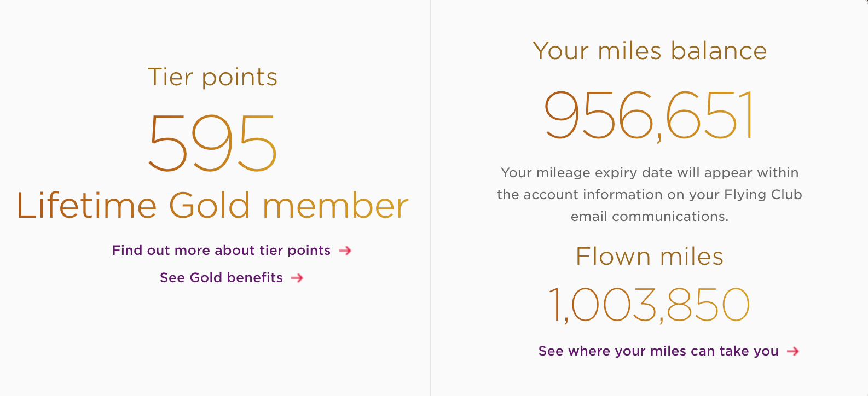Click the 595 tier points number
Screen dimensions: 868x396
(213, 143)
